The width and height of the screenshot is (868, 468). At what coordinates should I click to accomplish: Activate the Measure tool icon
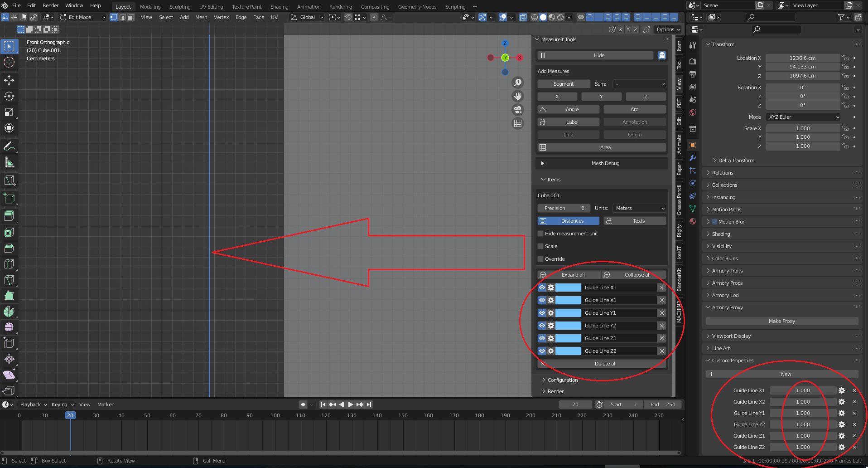pyautogui.click(x=9, y=162)
